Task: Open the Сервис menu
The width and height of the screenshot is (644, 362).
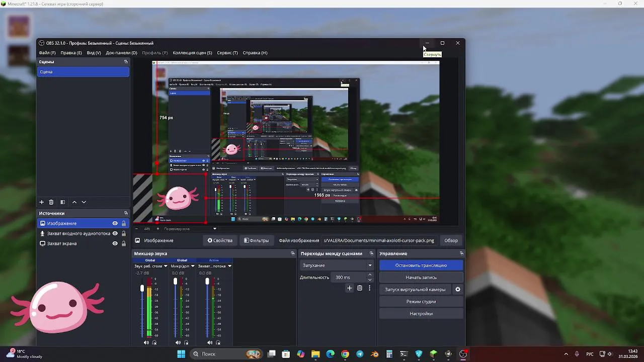Action: point(227,53)
